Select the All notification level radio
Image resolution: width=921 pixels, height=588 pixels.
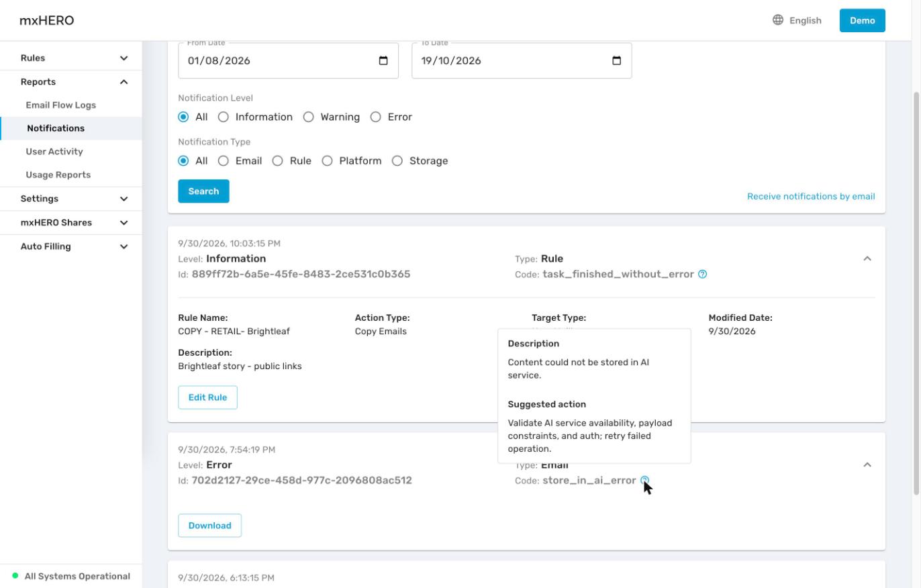click(183, 117)
